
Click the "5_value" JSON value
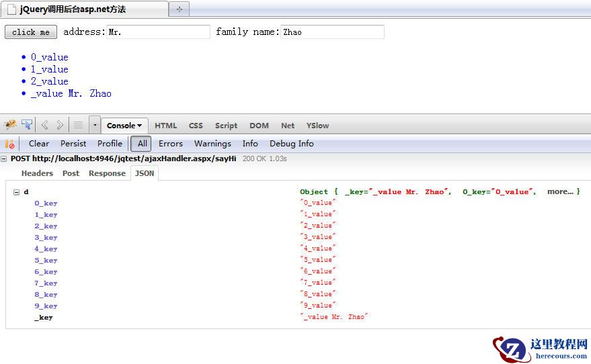(x=317, y=259)
